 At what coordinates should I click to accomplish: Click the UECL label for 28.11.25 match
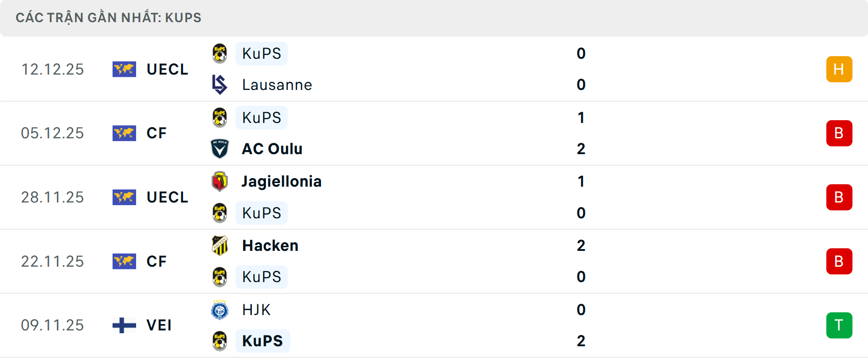click(167, 197)
